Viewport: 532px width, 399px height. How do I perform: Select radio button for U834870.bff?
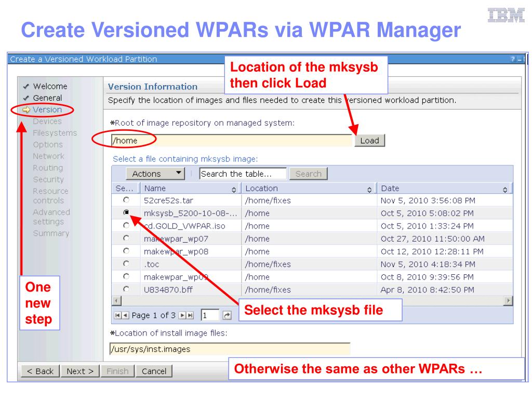coord(126,289)
